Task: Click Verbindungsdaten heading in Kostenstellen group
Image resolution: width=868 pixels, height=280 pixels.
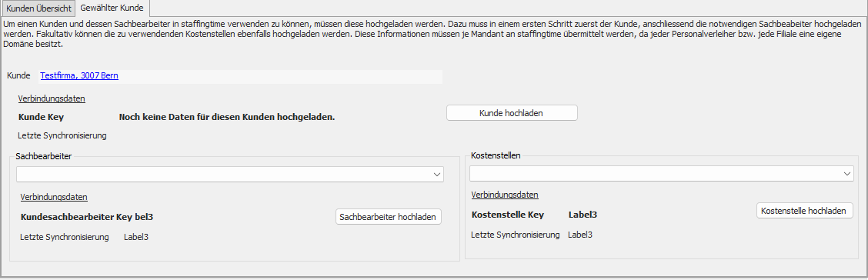Action: 505,195
